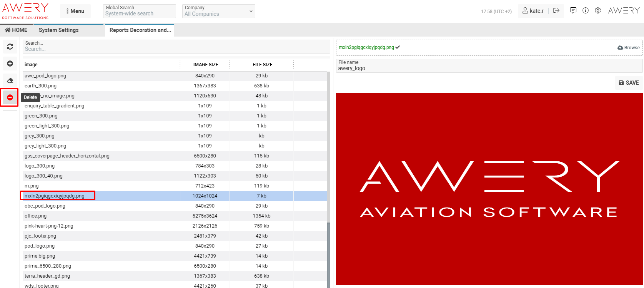
Task: Open the Company dropdown
Action: coord(218,11)
